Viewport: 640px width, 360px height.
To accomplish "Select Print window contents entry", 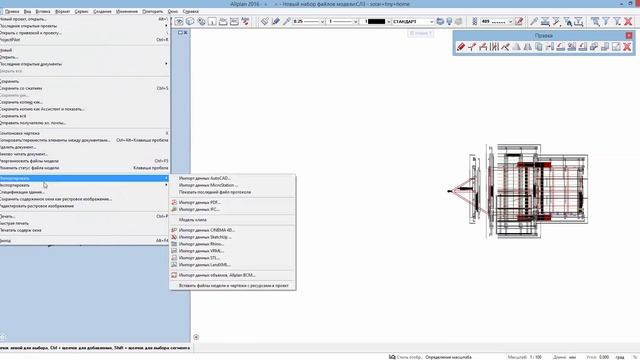I will point(84,230).
